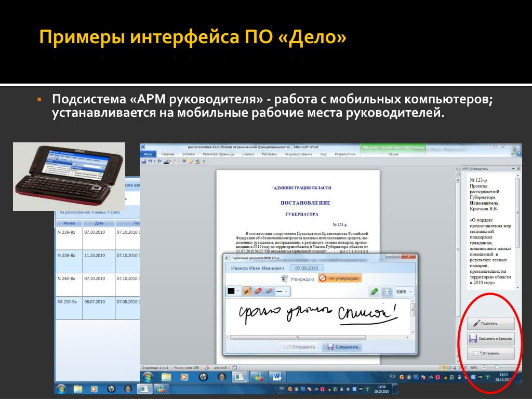Viewport: 532px width, 399px height.
Task: Expand the ink color dropdown arrow
Action: (x=238, y=291)
